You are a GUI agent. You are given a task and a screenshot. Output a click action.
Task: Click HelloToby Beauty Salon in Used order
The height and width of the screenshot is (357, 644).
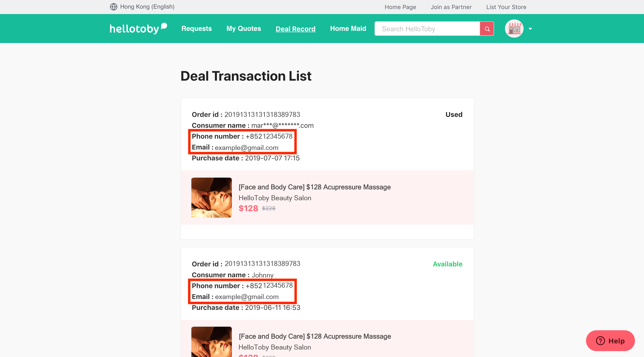coord(275,198)
